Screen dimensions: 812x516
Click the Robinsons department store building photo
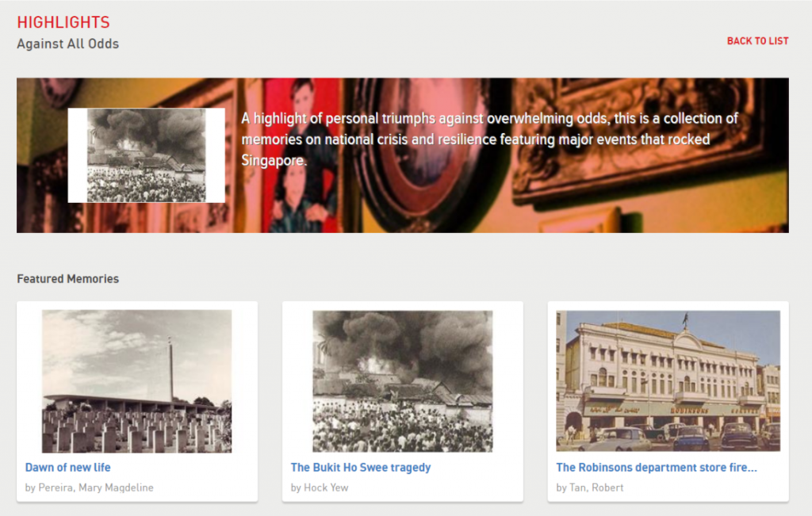(x=668, y=381)
